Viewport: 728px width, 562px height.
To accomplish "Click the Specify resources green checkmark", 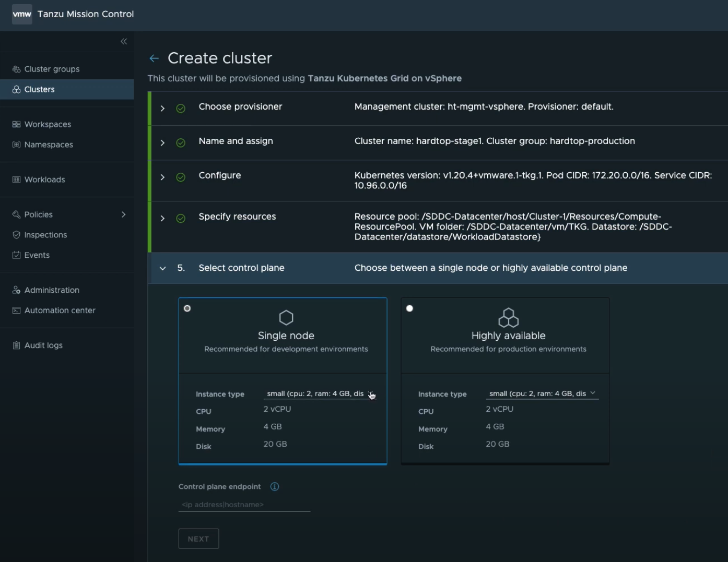I will (x=181, y=219).
